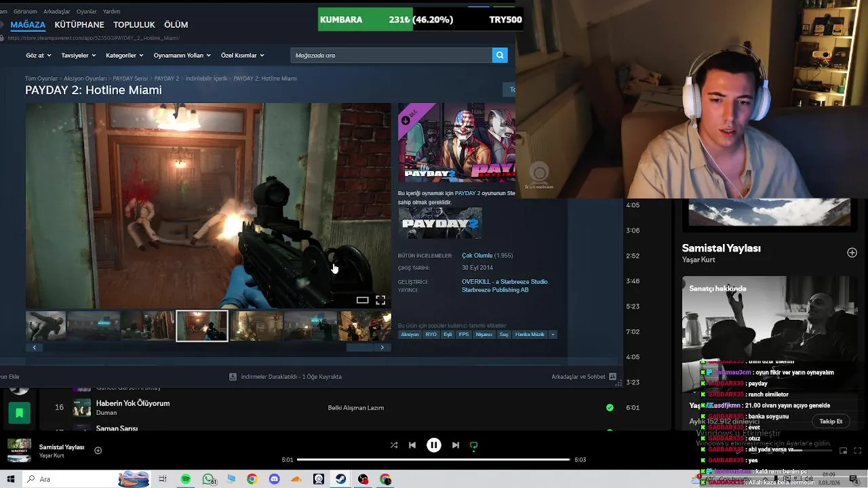868x488 pixels.
Task: Open Windows Start menu
Action: click(x=10, y=479)
